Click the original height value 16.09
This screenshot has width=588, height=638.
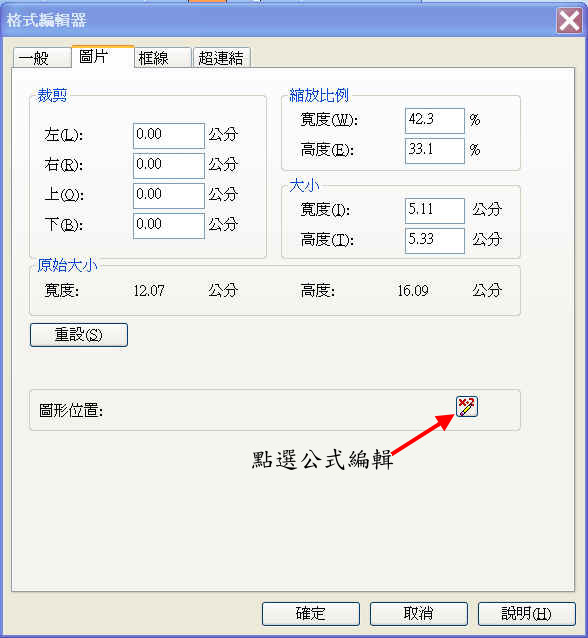[413, 291]
